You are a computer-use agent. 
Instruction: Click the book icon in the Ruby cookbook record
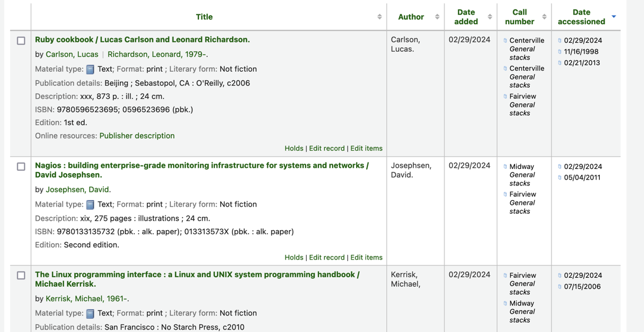[90, 69]
